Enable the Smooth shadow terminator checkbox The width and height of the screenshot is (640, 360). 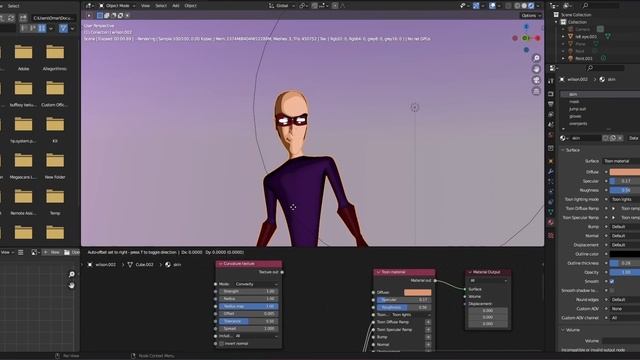click(612, 291)
